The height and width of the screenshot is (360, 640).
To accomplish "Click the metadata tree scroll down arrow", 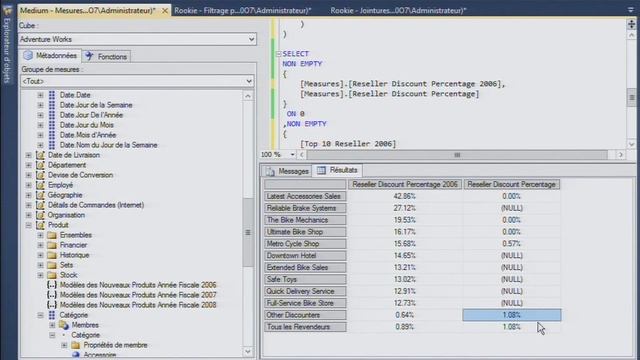I will (x=248, y=352).
